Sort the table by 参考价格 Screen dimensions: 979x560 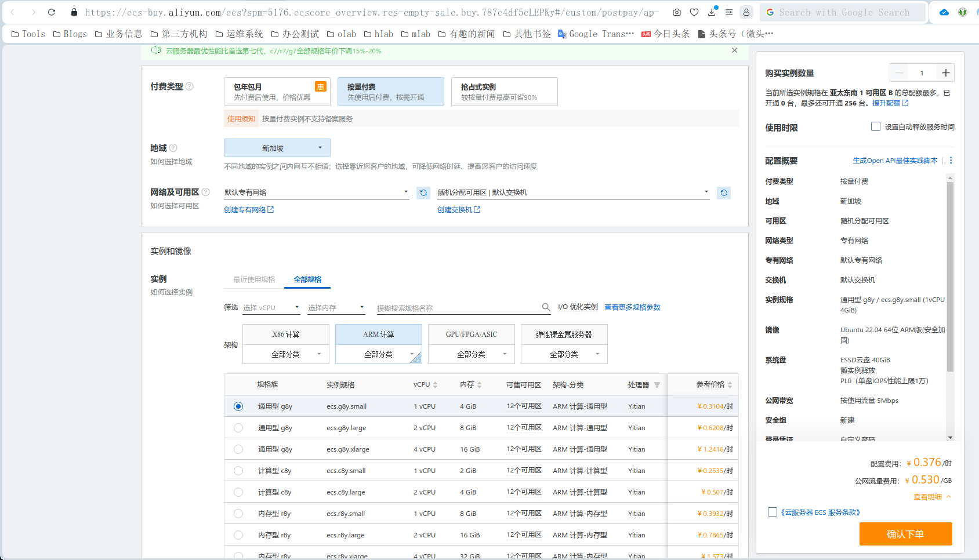click(730, 385)
